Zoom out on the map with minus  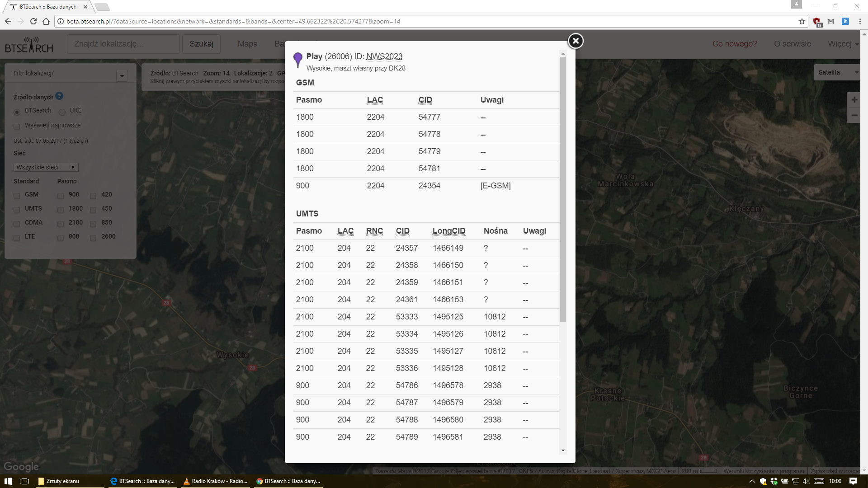click(x=854, y=115)
